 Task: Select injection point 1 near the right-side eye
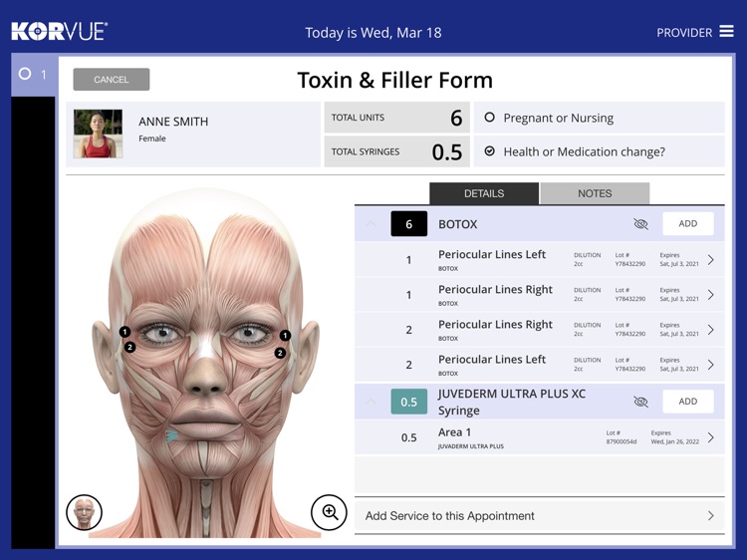pos(285,336)
